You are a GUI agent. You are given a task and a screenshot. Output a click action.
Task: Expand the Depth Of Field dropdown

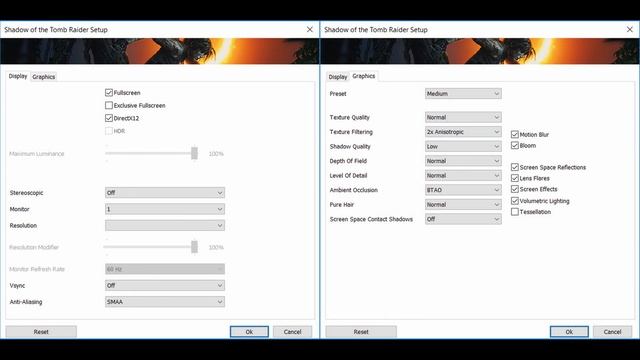463,161
